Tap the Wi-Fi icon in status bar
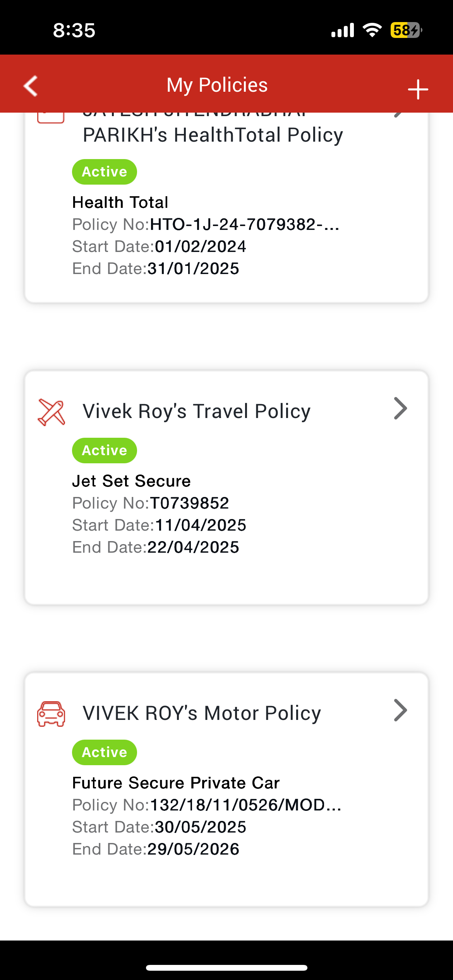Screen dimensions: 453x980 point(372,30)
